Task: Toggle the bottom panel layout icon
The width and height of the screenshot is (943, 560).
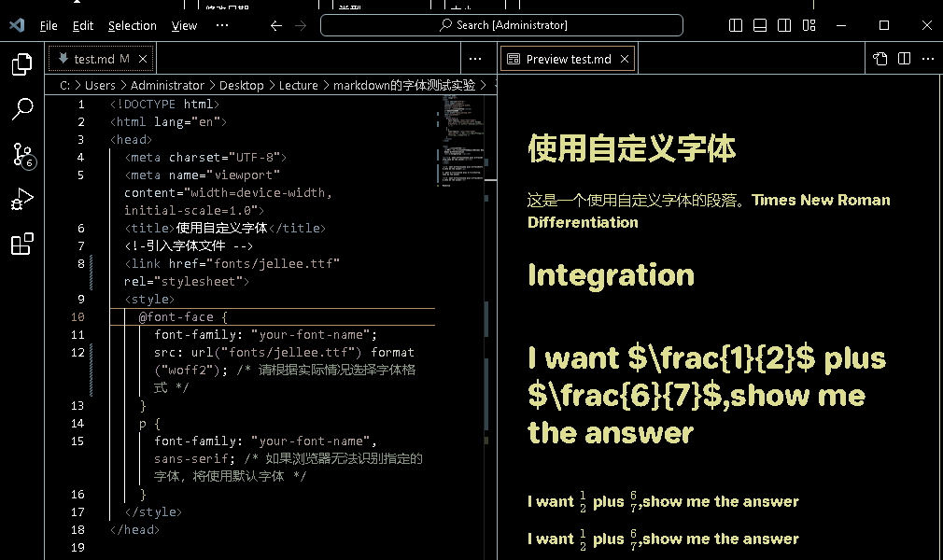Action: tap(760, 25)
